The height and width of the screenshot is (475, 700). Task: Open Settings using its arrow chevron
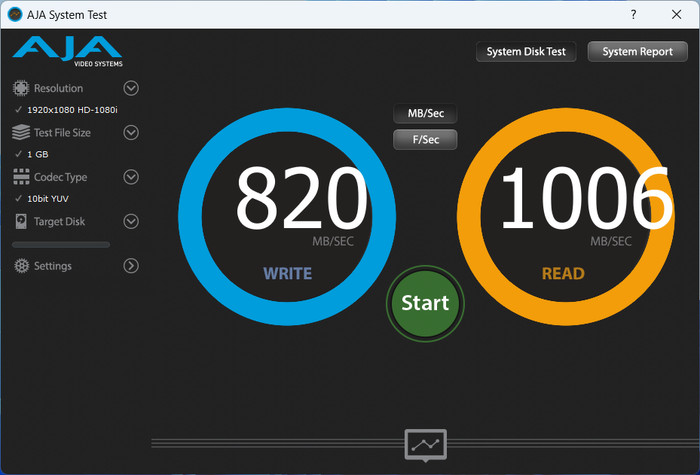click(130, 266)
